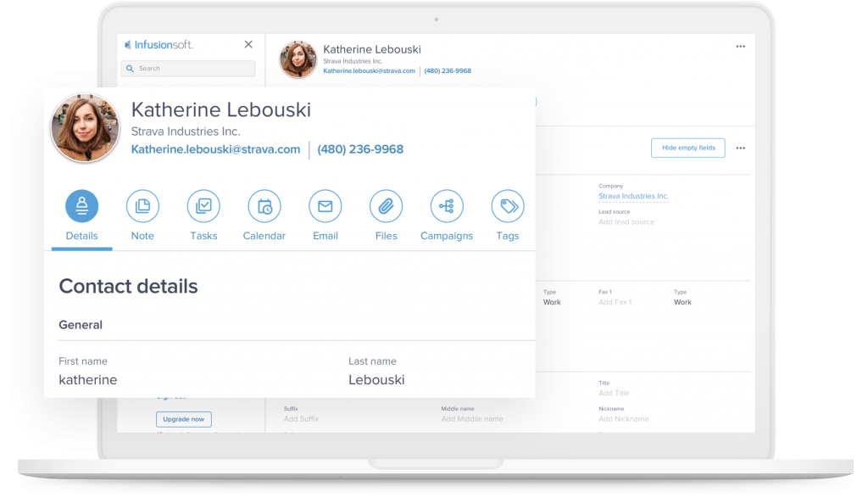The height and width of the screenshot is (498, 868).
Task: Click the large Katherine.lebouski@strava.com email link
Action: (215, 149)
